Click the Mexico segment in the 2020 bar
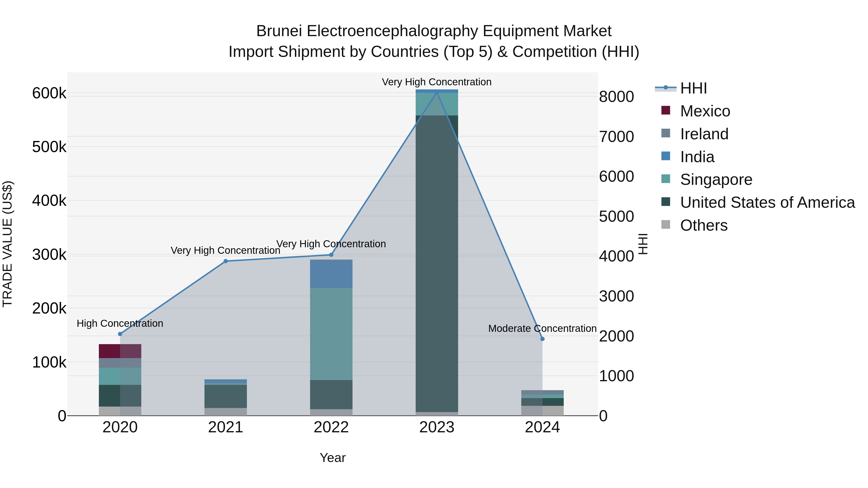This screenshot has width=868, height=488. click(120, 351)
